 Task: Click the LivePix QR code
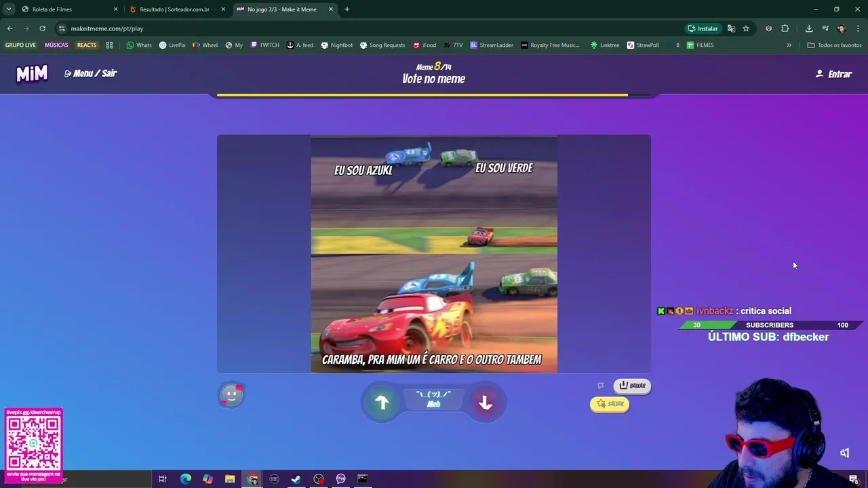[33, 443]
